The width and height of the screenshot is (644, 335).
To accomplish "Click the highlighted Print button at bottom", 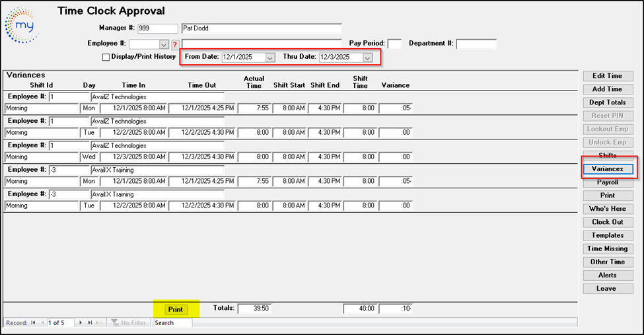I will click(175, 309).
